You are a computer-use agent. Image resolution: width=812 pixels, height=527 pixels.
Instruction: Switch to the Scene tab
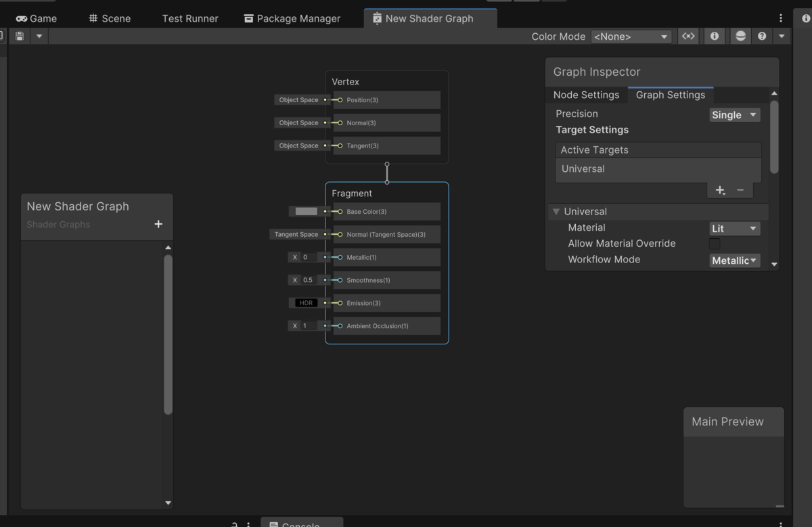coord(110,18)
